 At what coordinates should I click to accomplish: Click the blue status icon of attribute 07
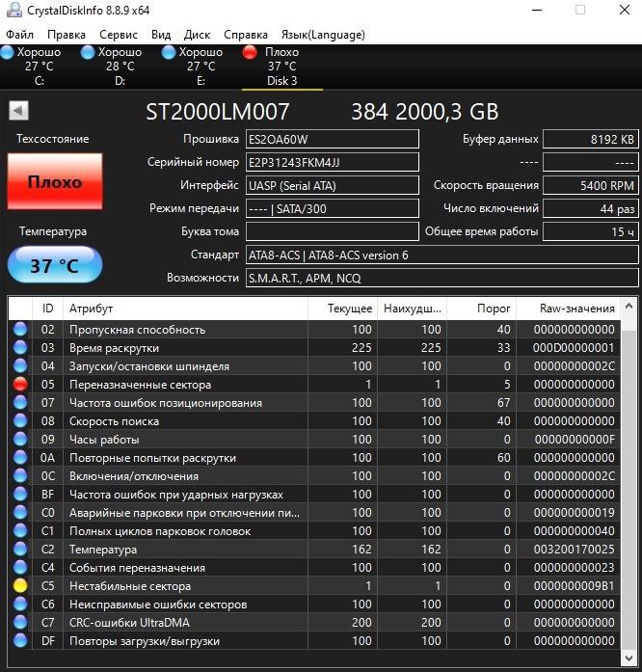tap(20, 402)
